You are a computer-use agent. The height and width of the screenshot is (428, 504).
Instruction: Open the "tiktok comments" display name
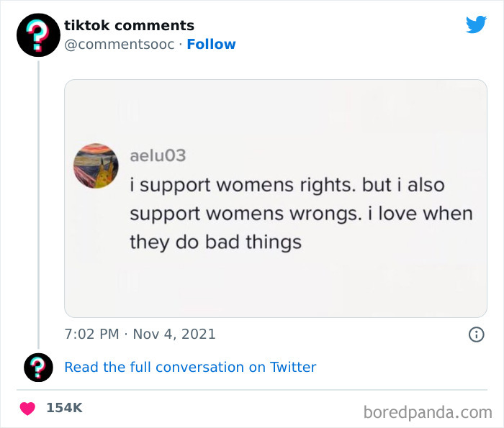(x=129, y=26)
